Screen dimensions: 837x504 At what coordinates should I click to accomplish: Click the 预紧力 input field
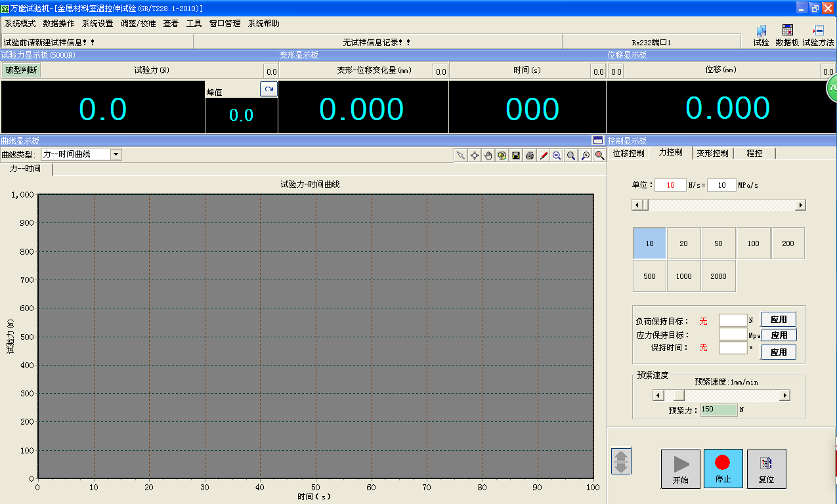(718, 409)
